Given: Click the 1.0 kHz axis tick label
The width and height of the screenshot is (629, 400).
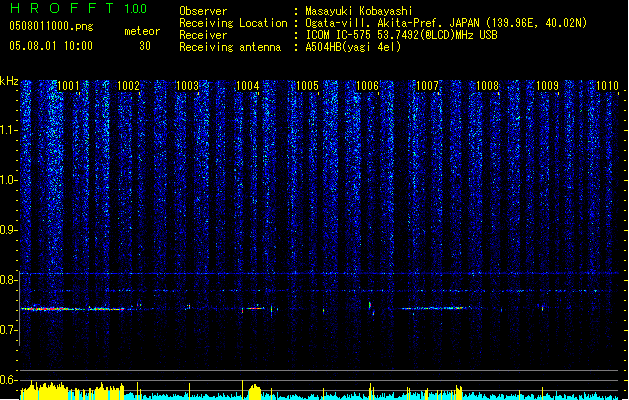Looking at the screenshot, I should 8,180.
